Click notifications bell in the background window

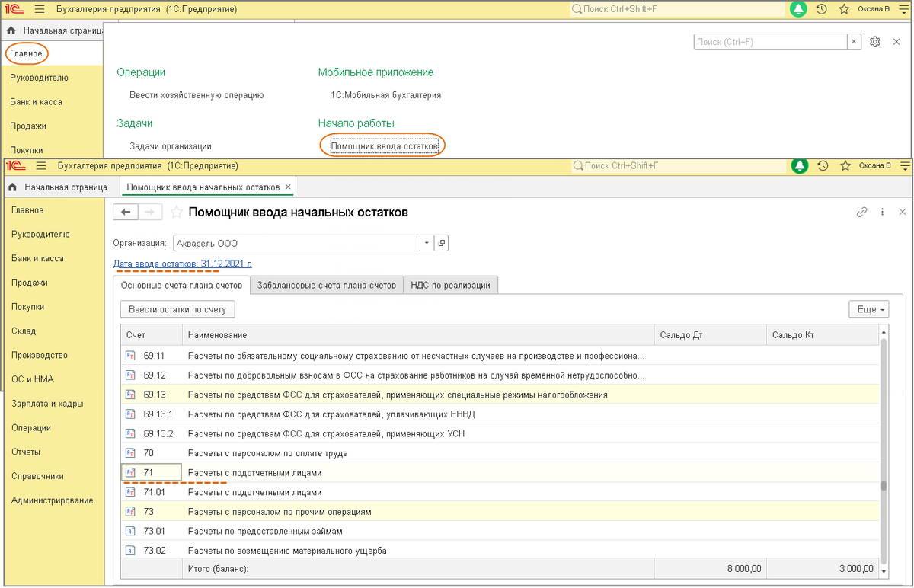(798, 9)
